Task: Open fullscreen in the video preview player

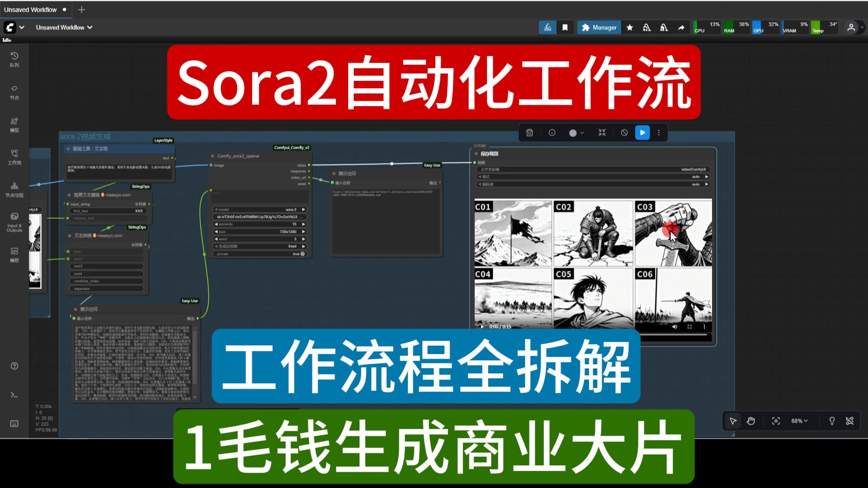Action: (x=689, y=326)
